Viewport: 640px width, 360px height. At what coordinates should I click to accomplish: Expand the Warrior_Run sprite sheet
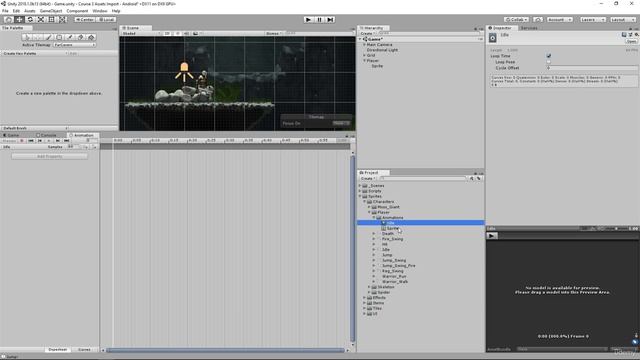pyautogui.click(x=374, y=276)
